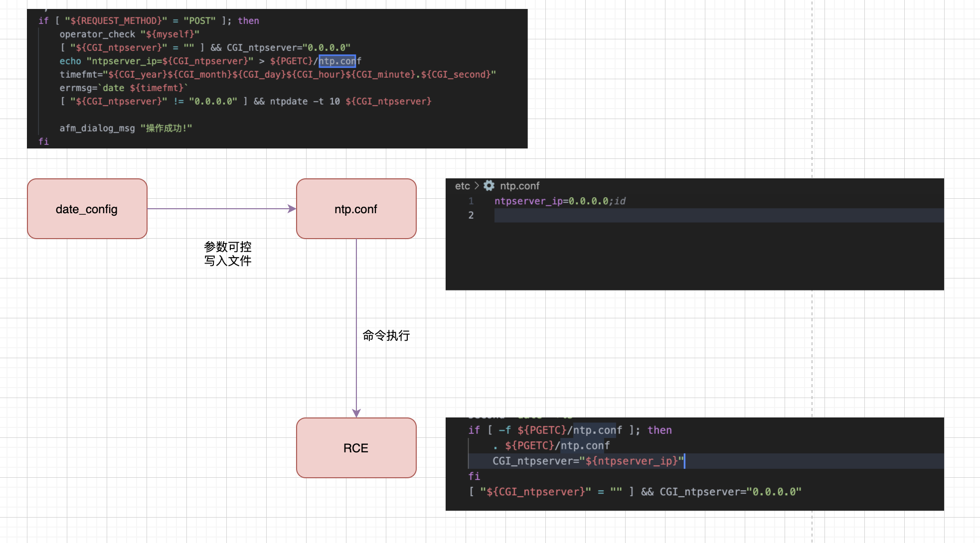This screenshot has width=980, height=543.
Task: Click the 命令执行 edge label
Action: point(386,335)
